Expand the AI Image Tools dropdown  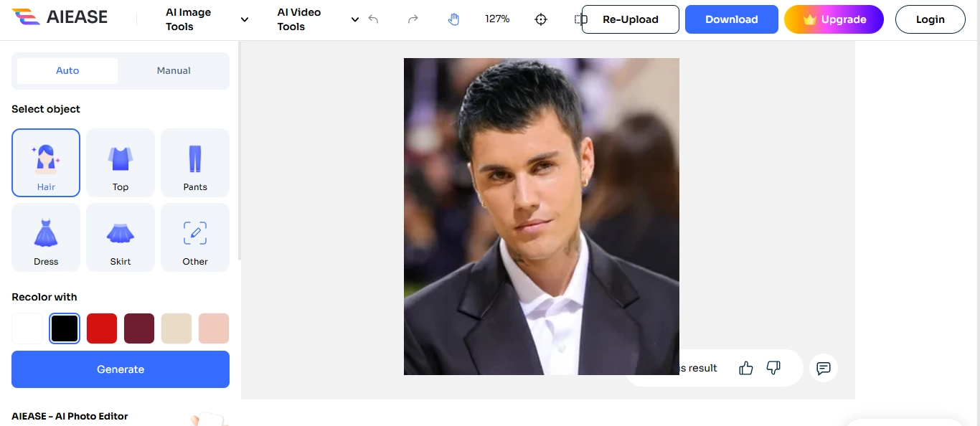click(x=207, y=19)
